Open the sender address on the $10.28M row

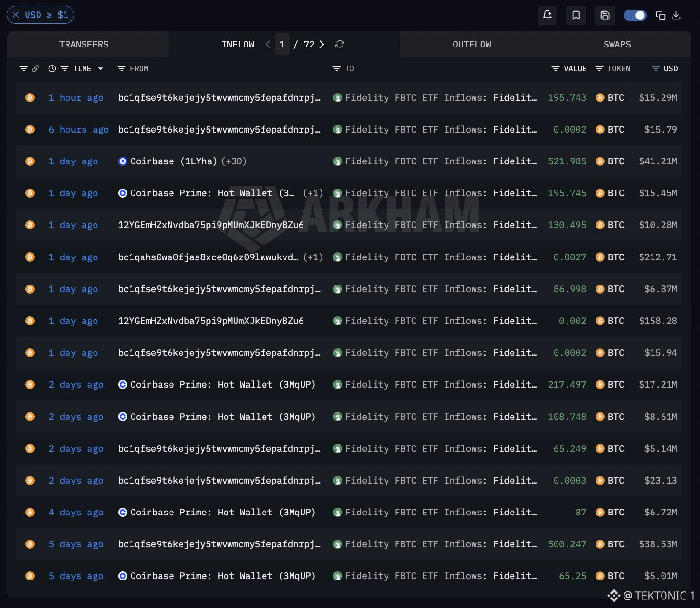[x=211, y=225]
